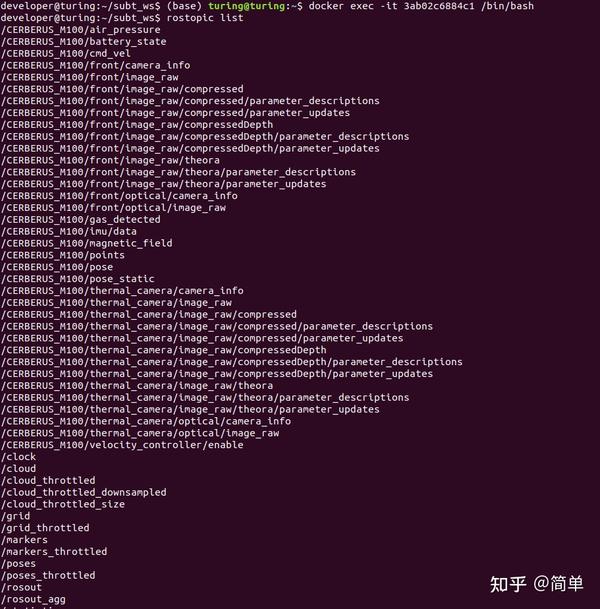Click the rostopic list command text
Screen dimensions: 600x609
(205, 18)
